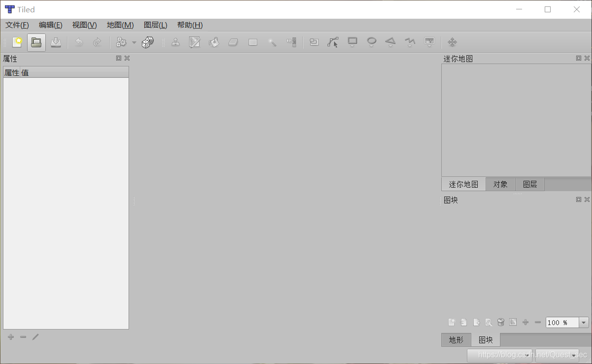Screen dimensions: 592x364
Task: Select the Select Objects tool
Action: pos(314,42)
